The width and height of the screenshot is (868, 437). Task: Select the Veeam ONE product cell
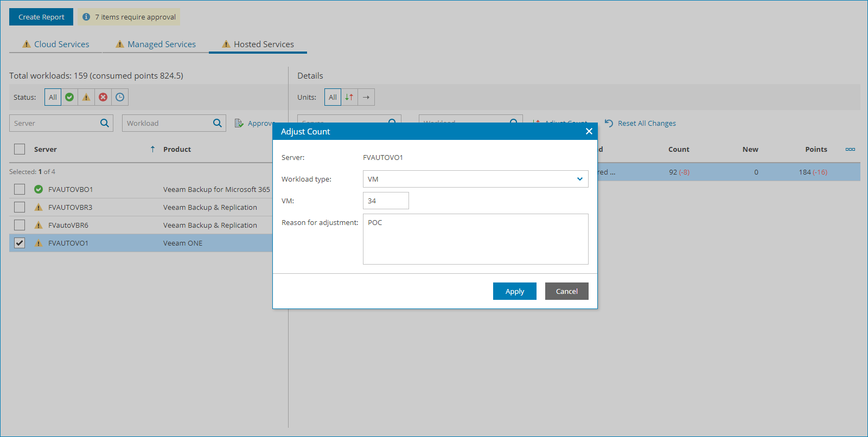point(183,243)
